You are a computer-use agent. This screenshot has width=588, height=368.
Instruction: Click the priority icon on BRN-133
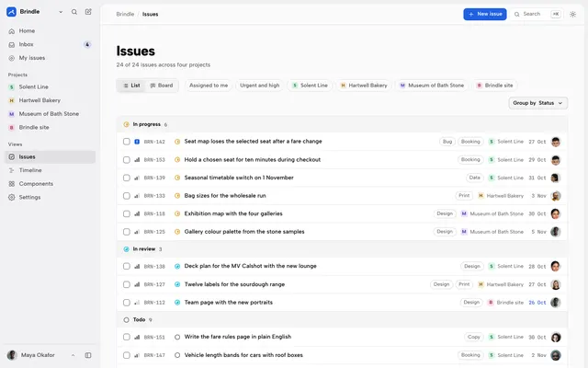point(137,196)
